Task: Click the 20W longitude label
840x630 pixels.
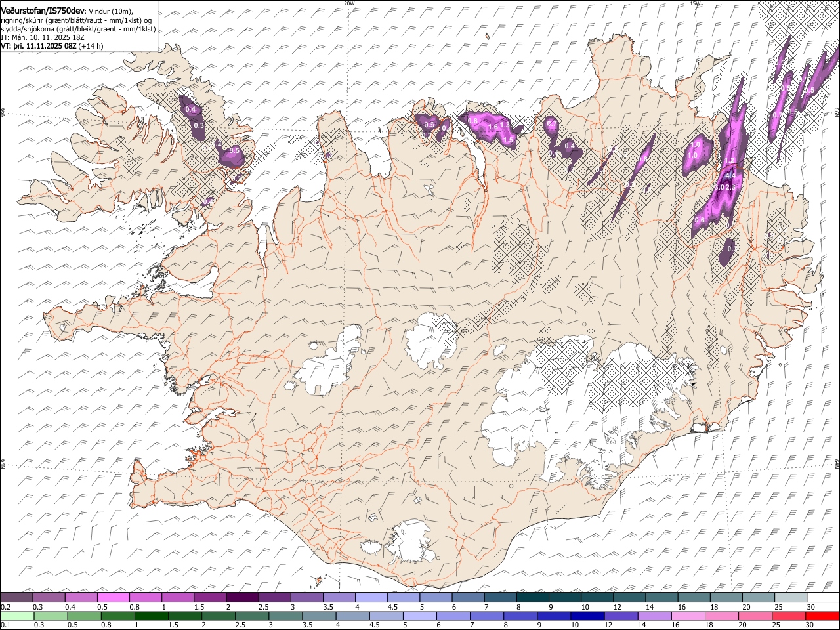Action: pyautogui.click(x=349, y=3)
